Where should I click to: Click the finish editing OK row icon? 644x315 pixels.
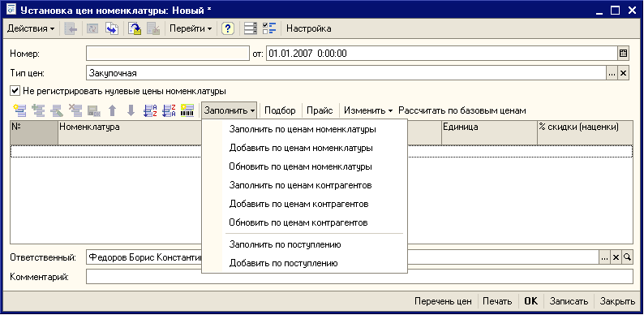pos(94,110)
